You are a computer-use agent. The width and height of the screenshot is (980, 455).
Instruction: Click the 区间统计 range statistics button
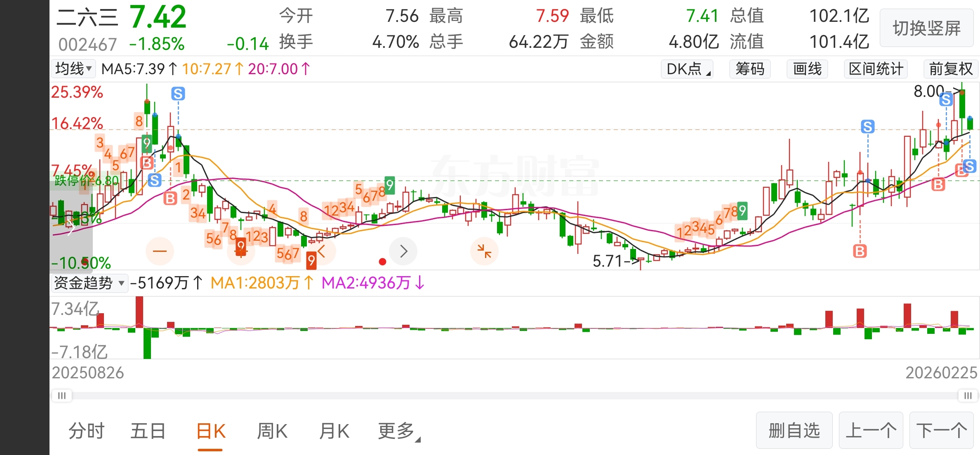[876, 69]
